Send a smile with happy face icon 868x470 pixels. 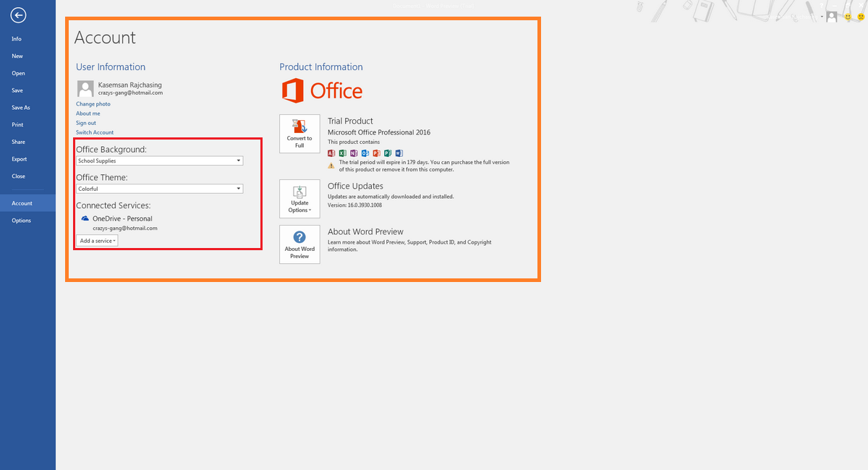(x=847, y=16)
